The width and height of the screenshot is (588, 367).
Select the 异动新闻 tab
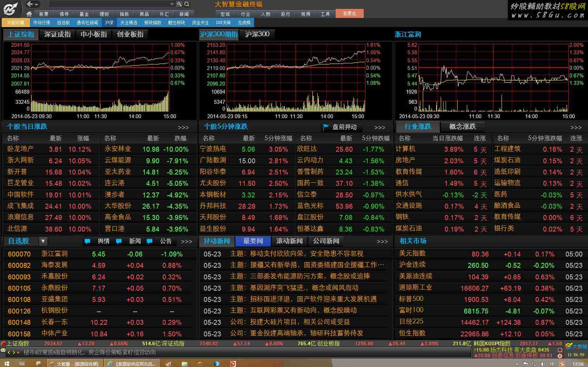217,241
